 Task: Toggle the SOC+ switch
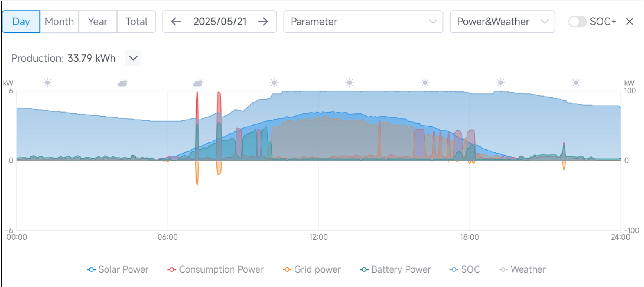click(577, 22)
